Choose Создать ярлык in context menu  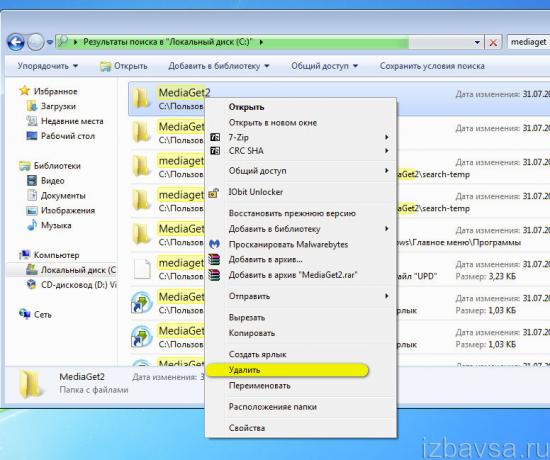tap(257, 354)
